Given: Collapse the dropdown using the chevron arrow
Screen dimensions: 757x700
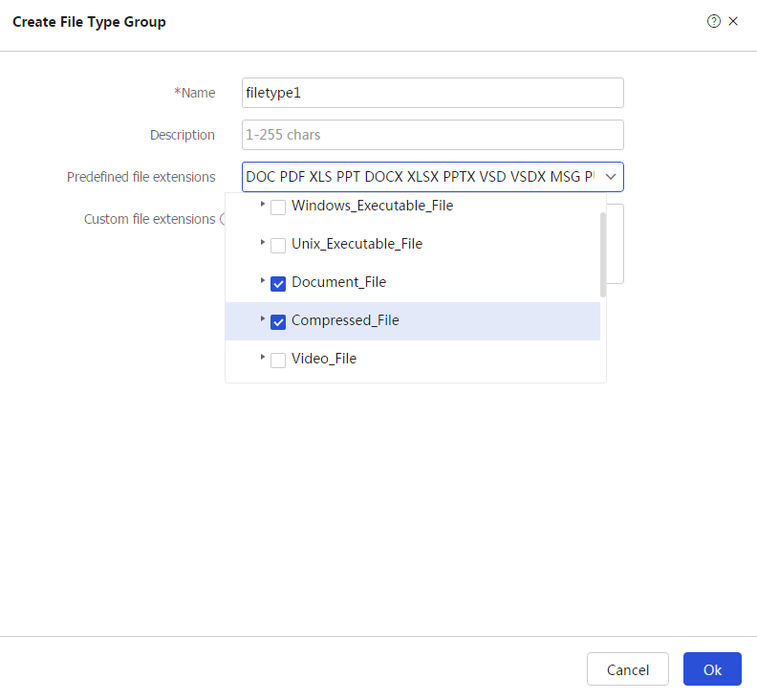Looking at the screenshot, I should (x=611, y=177).
